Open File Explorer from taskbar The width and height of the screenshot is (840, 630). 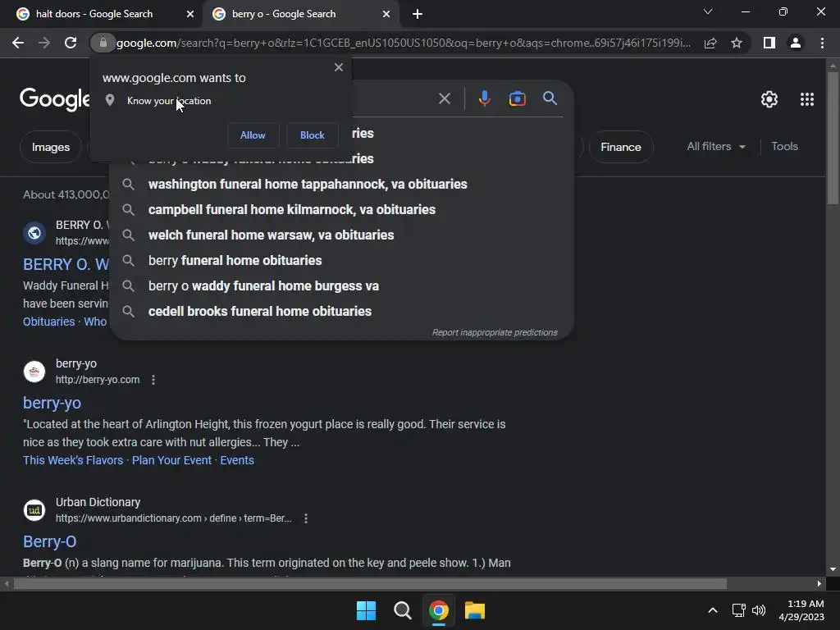pos(475,610)
